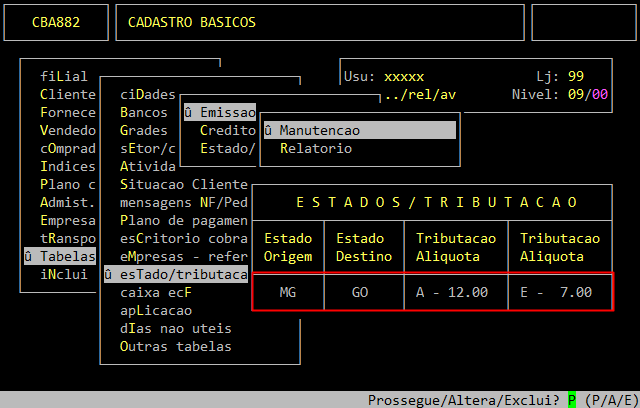Click the fiLial main menu entry
The image size is (640, 408).
[x=64, y=76]
